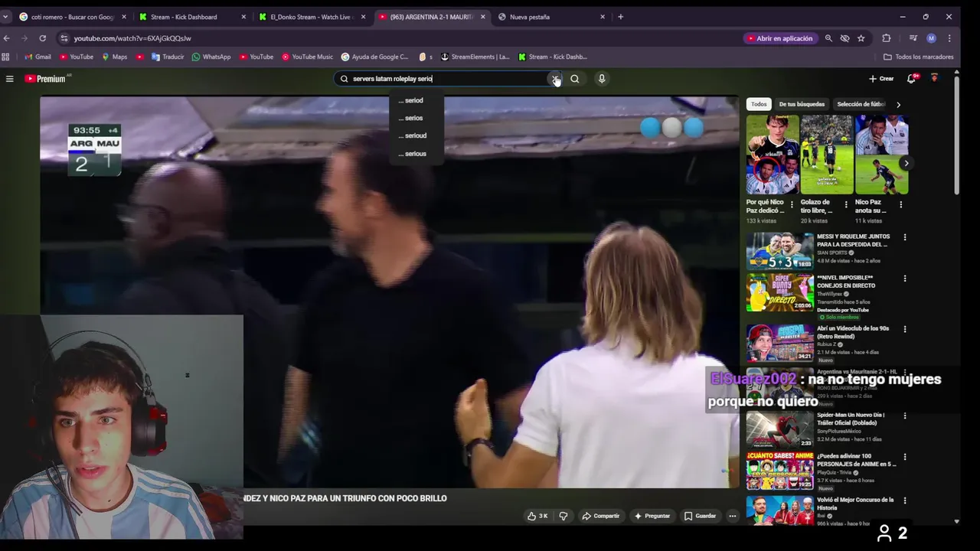
Task: Pick the 'seriod' search suggestion
Action: coord(416,100)
